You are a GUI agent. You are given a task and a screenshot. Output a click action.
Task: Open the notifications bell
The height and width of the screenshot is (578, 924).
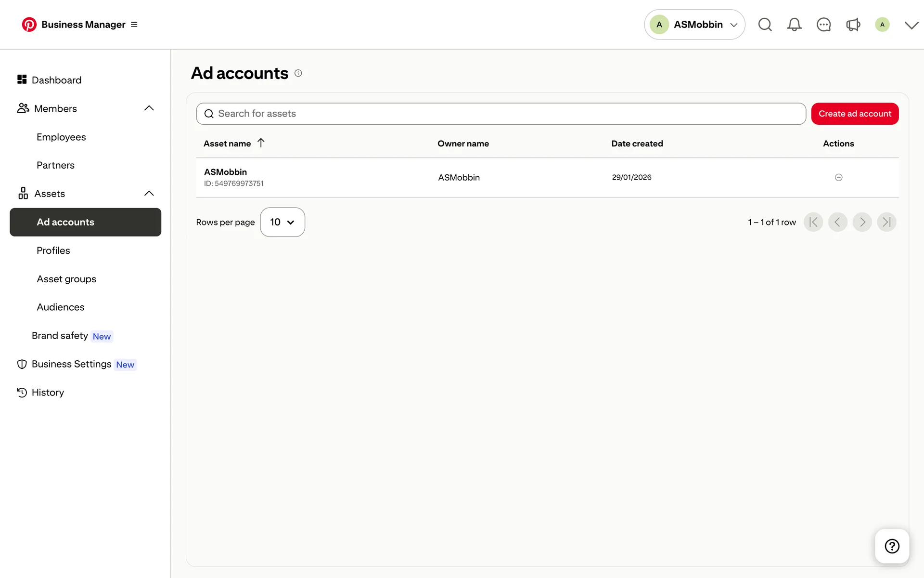click(794, 25)
